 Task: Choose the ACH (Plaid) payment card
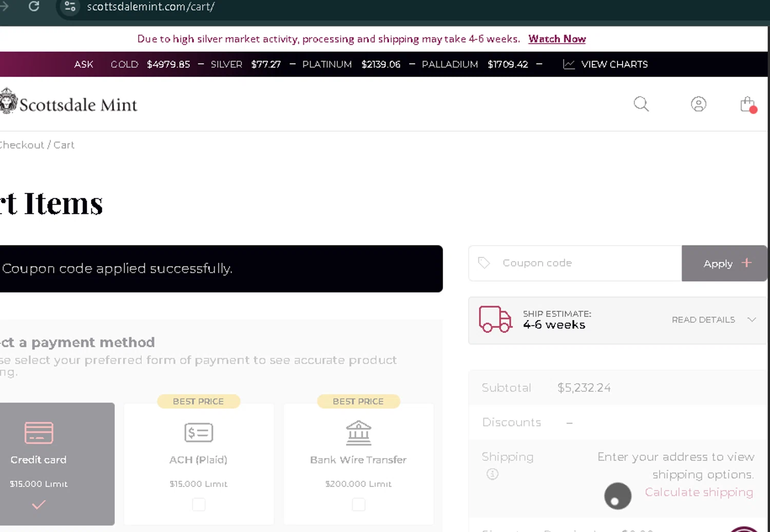[199, 464]
